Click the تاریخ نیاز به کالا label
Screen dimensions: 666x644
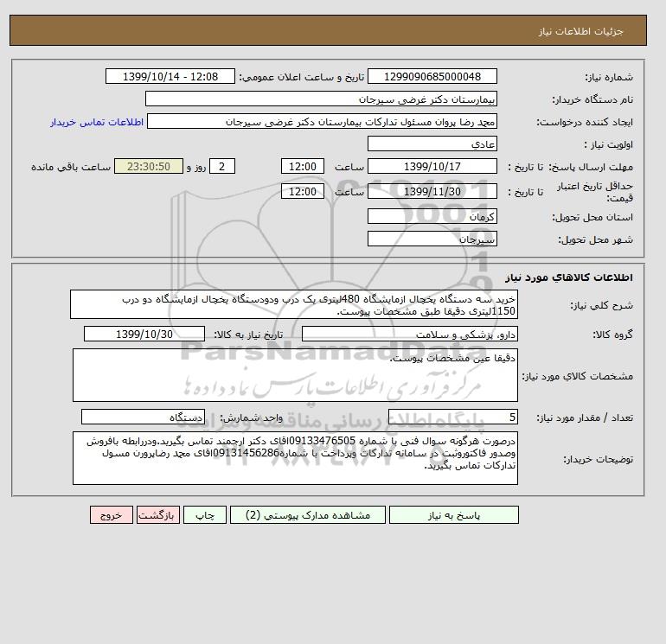(x=248, y=335)
